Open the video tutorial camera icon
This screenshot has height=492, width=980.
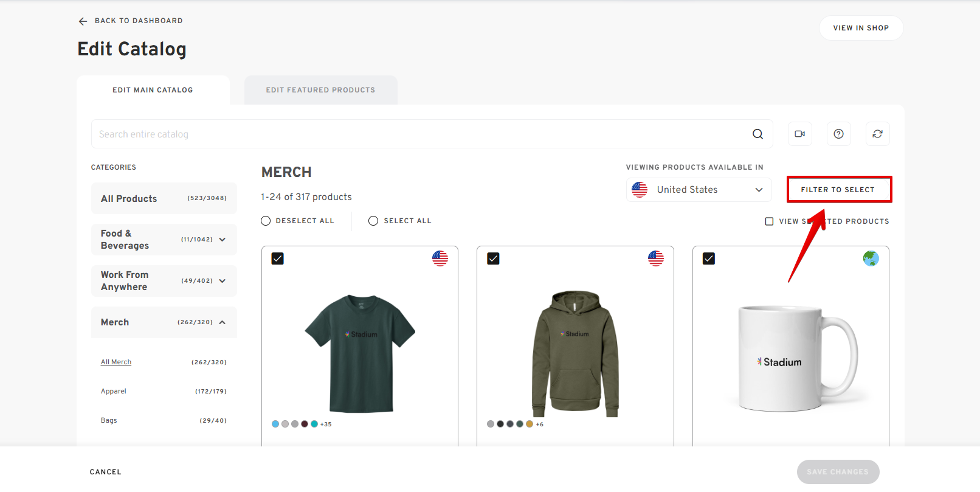pyautogui.click(x=799, y=134)
